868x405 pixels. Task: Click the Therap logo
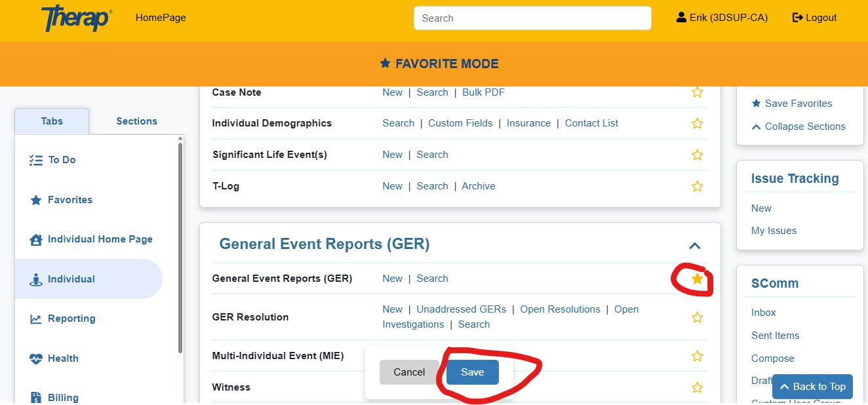click(75, 18)
